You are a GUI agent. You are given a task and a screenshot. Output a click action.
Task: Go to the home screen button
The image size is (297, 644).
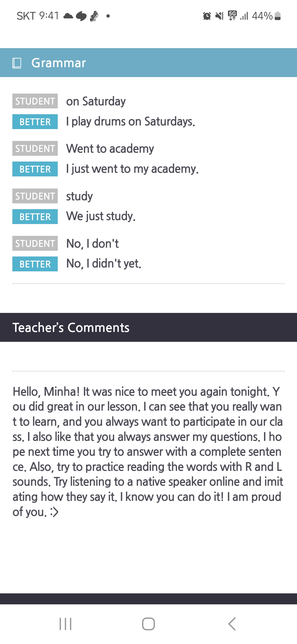pos(148,624)
